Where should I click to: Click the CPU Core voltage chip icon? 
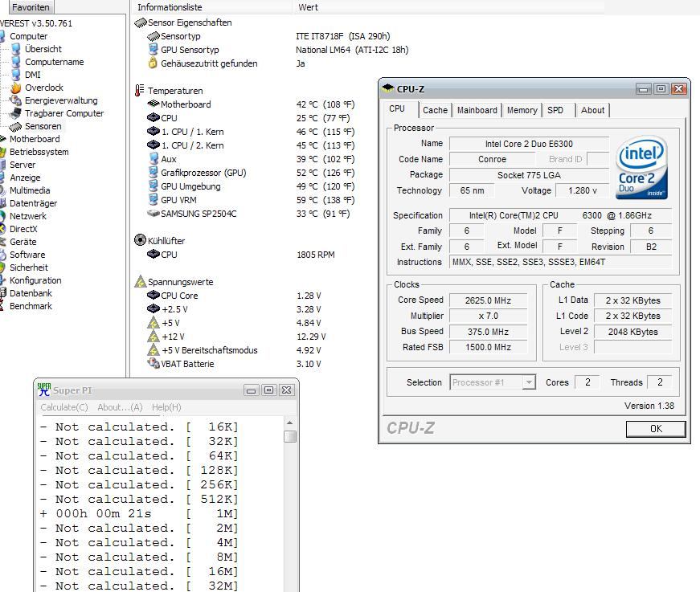pyautogui.click(x=154, y=296)
